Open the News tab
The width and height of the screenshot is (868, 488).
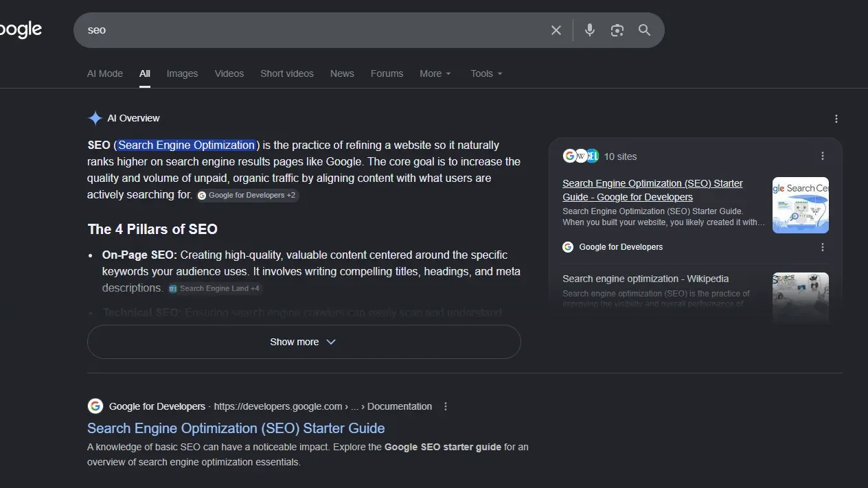coord(342,73)
